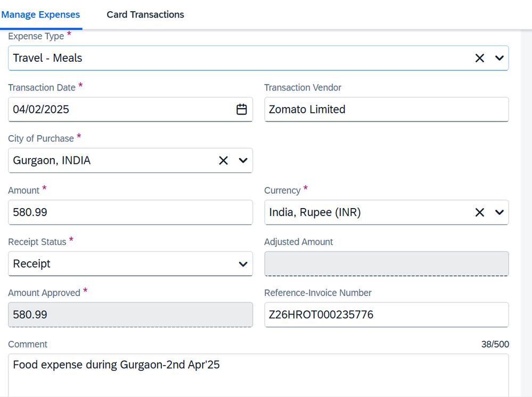
Task: Switch to the Card Transactions tab
Action: click(145, 14)
